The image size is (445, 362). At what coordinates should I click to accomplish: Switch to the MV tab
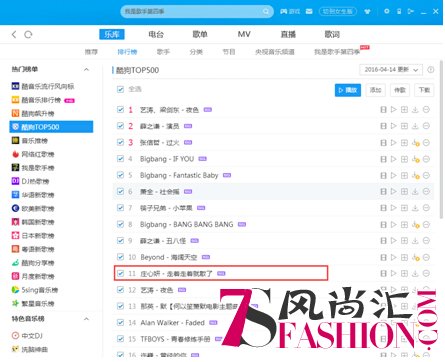coord(244,34)
